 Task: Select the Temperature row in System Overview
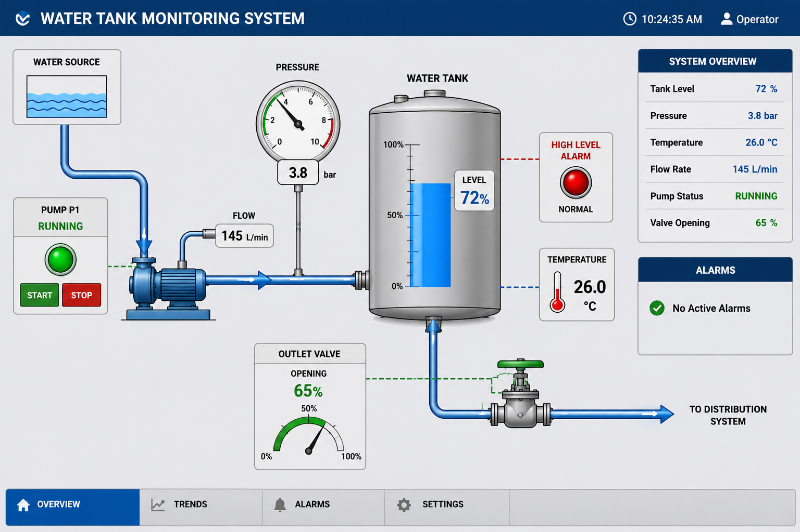pyautogui.click(x=713, y=142)
